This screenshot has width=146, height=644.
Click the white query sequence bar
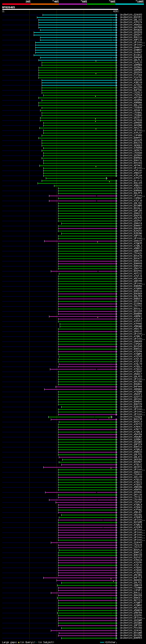60,10
